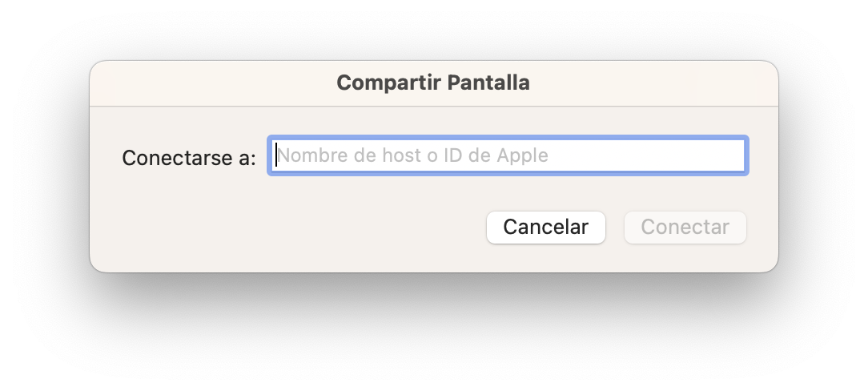Image resolution: width=868 pixels, height=391 pixels.
Task: Click the host name placeholder text
Action: click(x=412, y=155)
